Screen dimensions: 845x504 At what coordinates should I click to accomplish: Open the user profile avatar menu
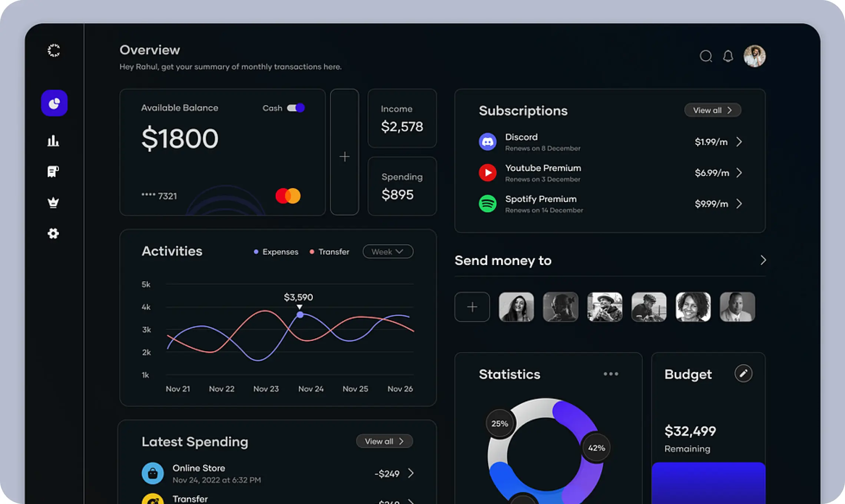point(754,56)
